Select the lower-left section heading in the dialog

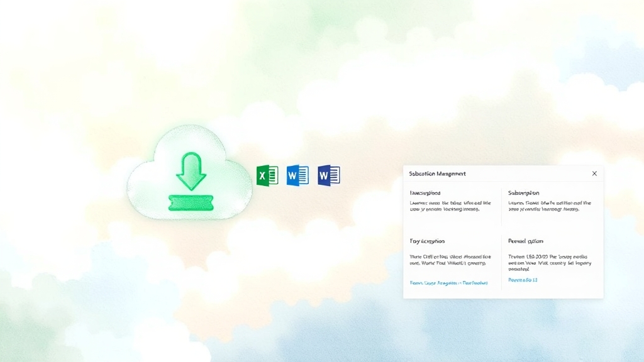click(428, 241)
